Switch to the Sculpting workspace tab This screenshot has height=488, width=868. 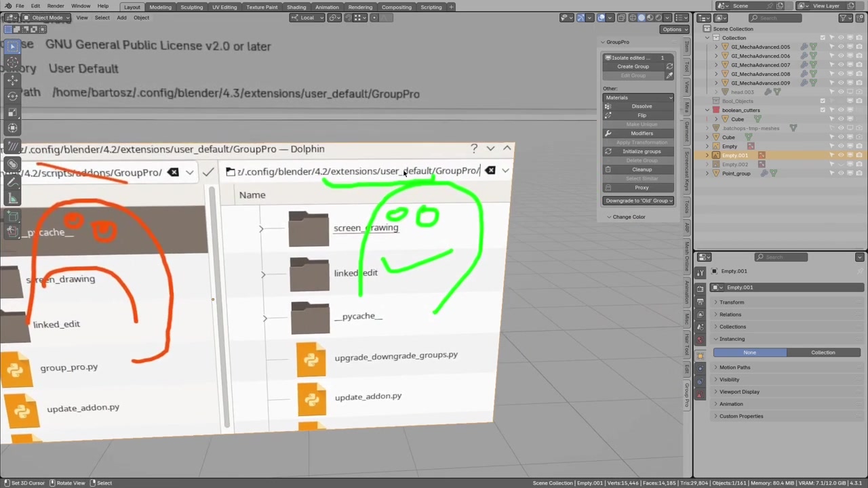pyautogui.click(x=191, y=7)
